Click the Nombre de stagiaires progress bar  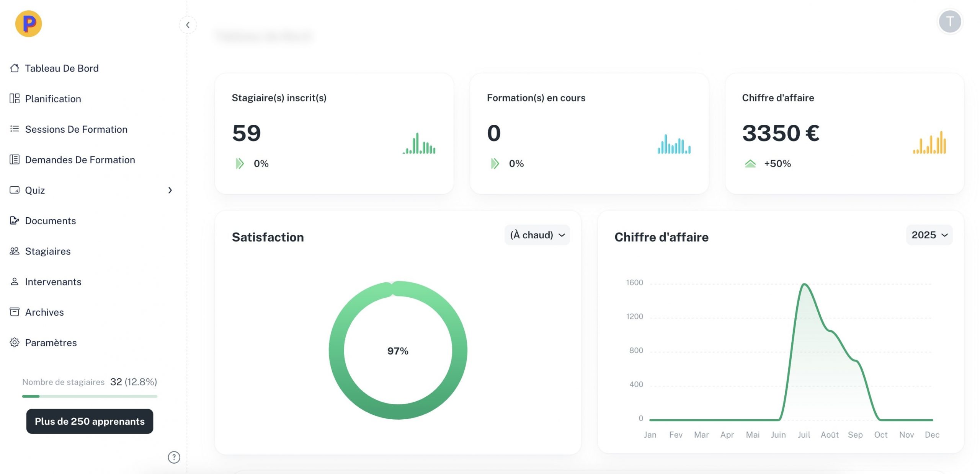[90, 396]
